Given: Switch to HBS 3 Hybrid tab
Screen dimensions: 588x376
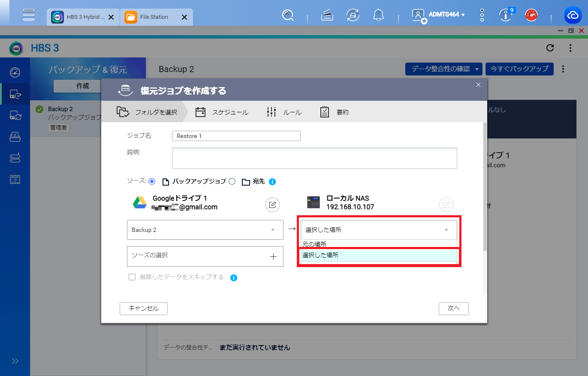Looking at the screenshot, I should pyautogui.click(x=83, y=17).
